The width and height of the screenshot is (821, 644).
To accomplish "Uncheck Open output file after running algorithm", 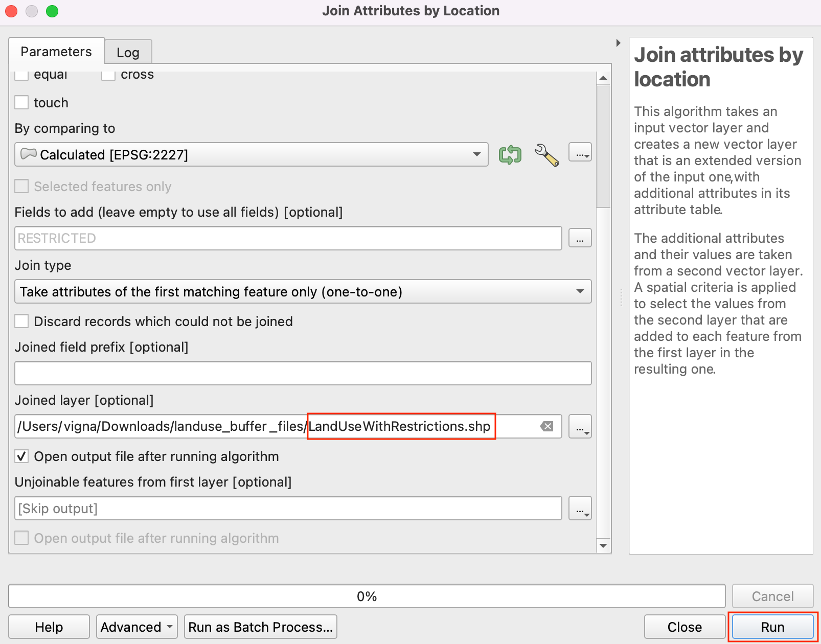I will (x=21, y=456).
